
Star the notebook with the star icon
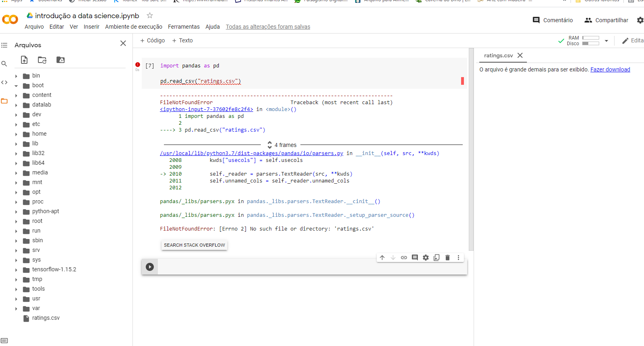(150, 15)
